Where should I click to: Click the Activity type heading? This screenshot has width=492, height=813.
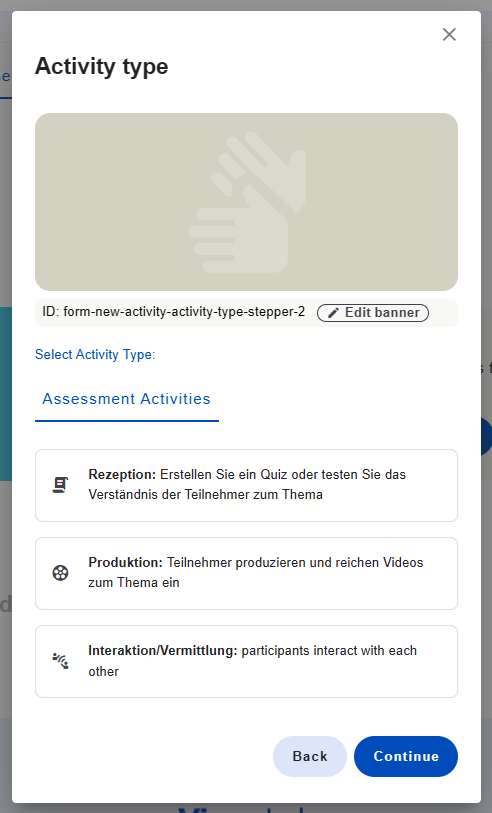(102, 66)
